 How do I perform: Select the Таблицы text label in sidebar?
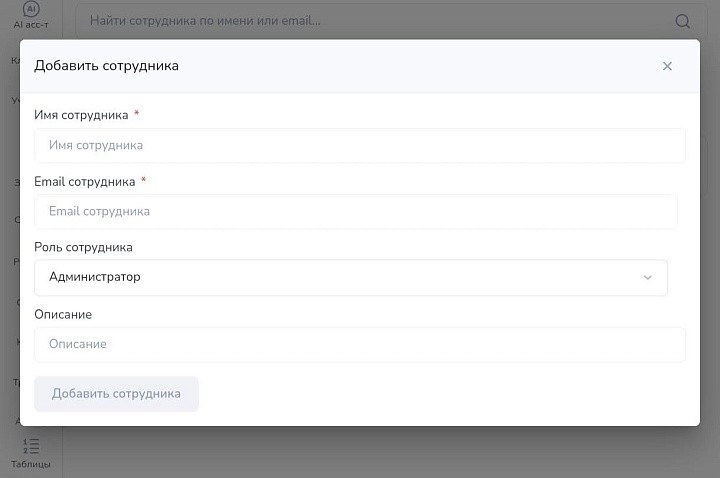[31, 465]
